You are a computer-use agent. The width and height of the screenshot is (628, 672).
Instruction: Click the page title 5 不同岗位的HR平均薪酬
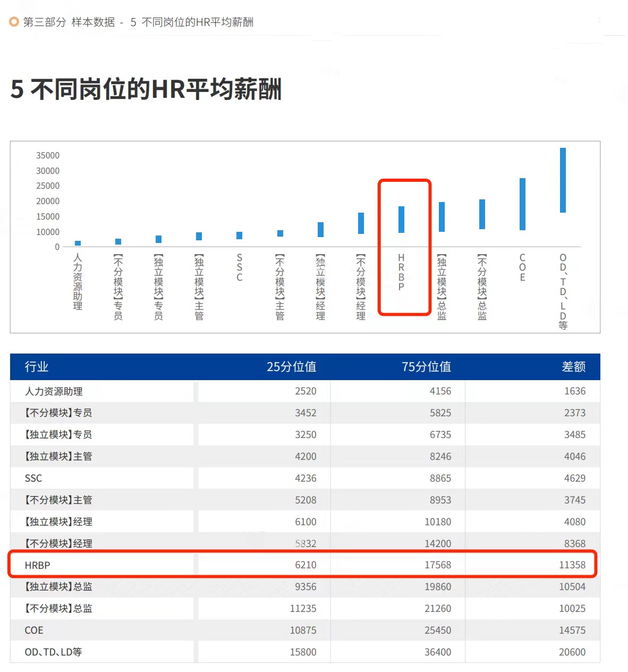(x=147, y=90)
